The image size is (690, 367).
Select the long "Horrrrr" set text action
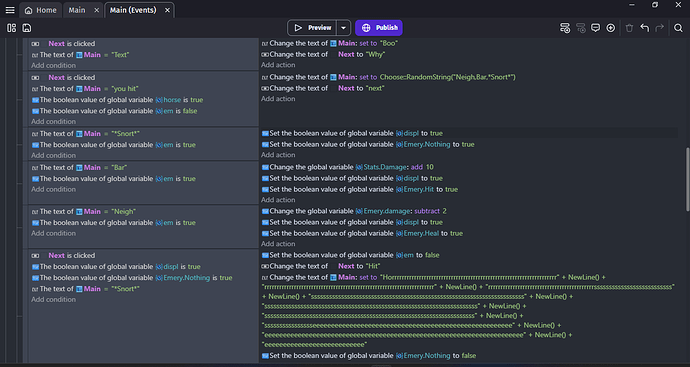[468, 311]
